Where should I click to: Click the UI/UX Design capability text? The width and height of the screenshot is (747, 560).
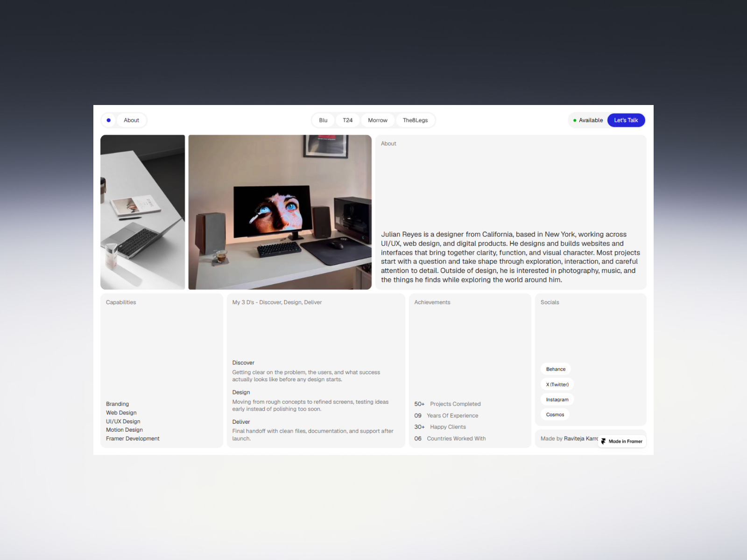pyautogui.click(x=123, y=421)
